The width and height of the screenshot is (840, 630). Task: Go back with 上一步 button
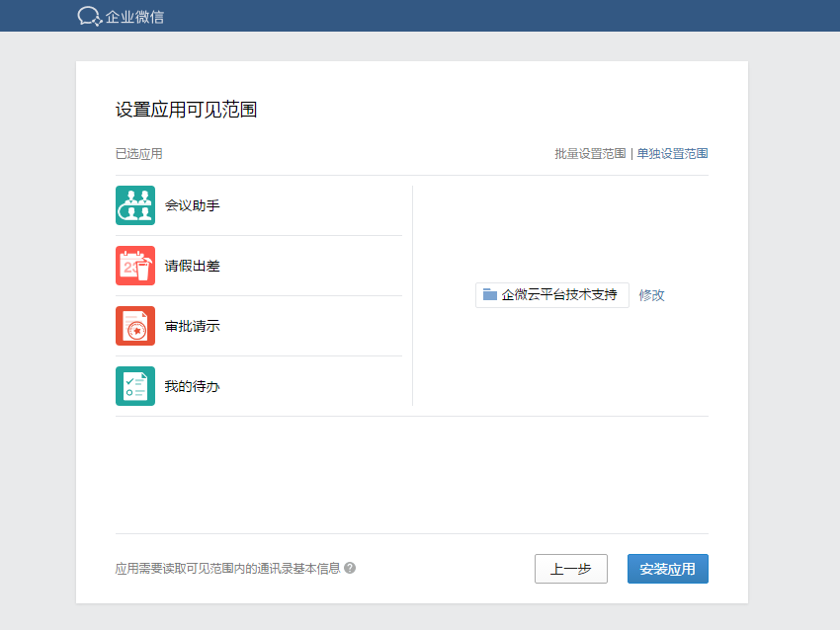click(571, 569)
